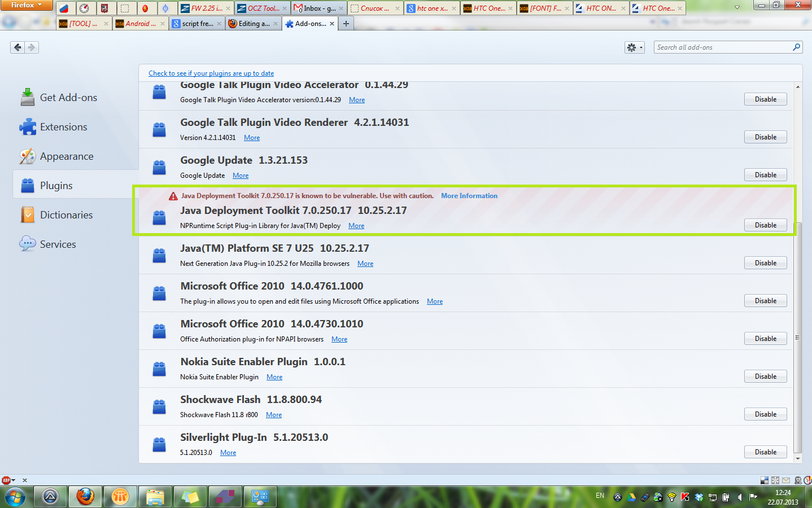This screenshot has height=508, width=812.
Task: Click More link for Silverlight Plug-In
Action: pos(228,453)
